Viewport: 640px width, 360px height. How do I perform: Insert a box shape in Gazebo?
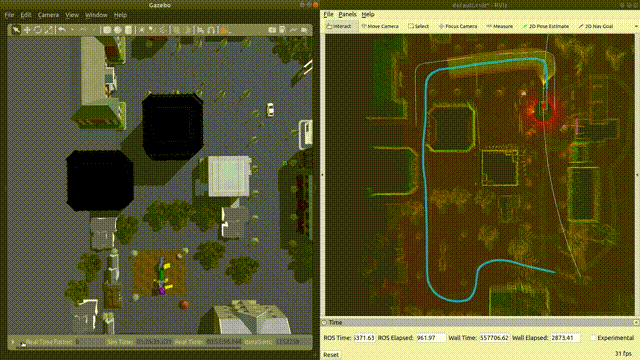coord(107,30)
